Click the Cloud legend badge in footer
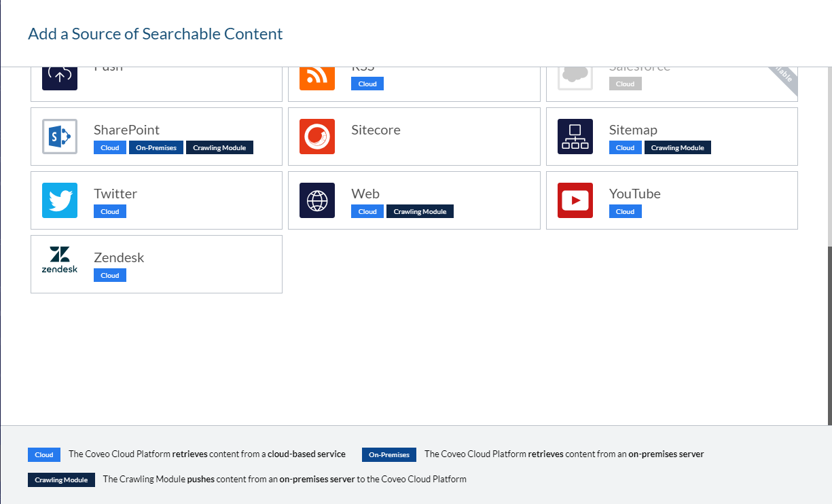832x504 pixels. 44,454
